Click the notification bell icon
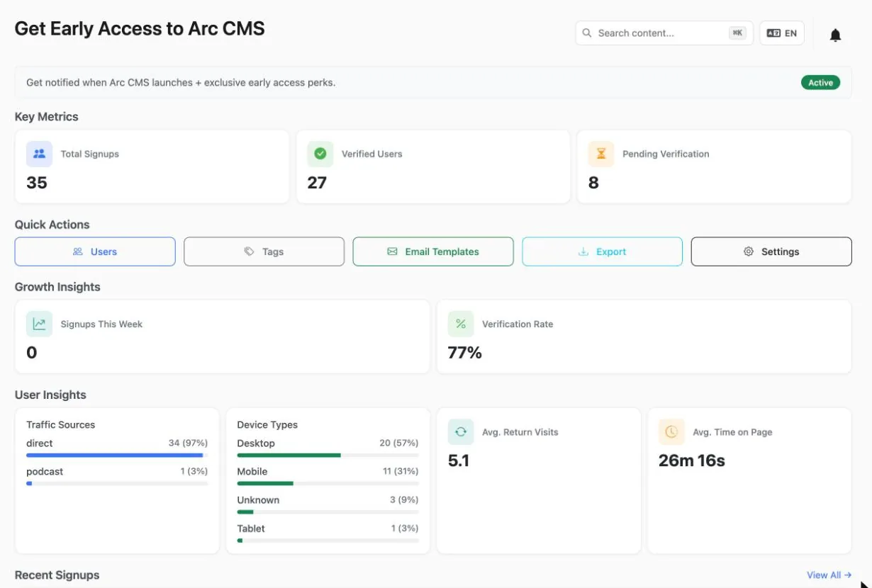The height and width of the screenshot is (588, 872). coord(835,35)
